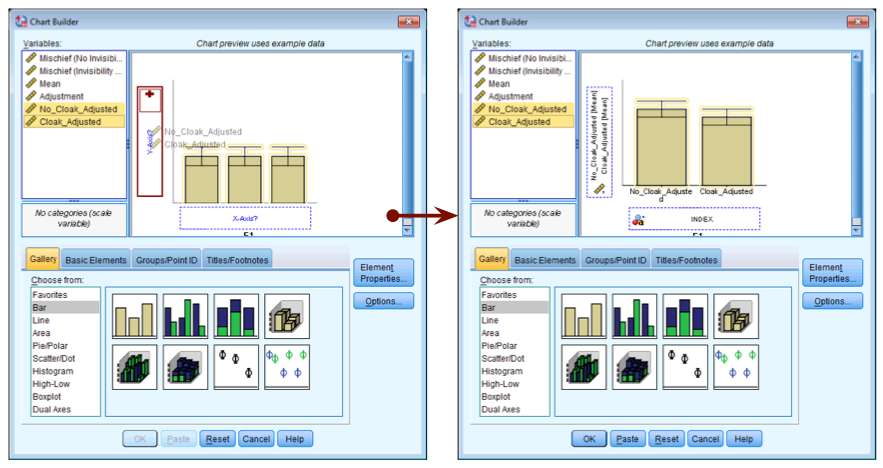This screenshot has width=883, height=468.
Task: Select Scatter/Dot in left dialog chart list
Action: (x=55, y=358)
